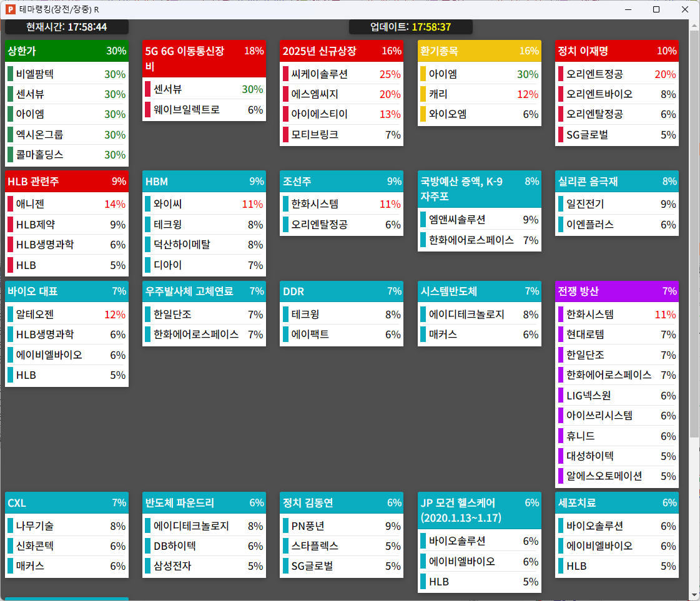Select 아이쓰리시스템 row
This screenshot has height=601, width=700.
617,416
